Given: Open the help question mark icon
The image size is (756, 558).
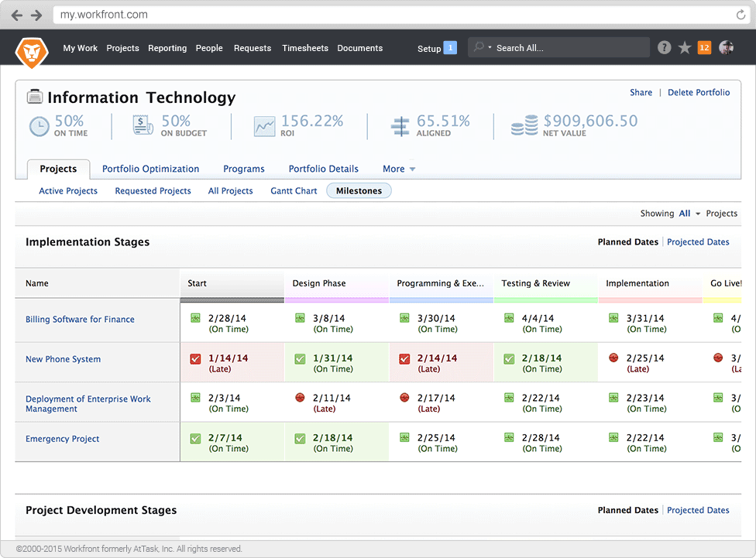Looking at the screenshot, I should click(664, 48).
